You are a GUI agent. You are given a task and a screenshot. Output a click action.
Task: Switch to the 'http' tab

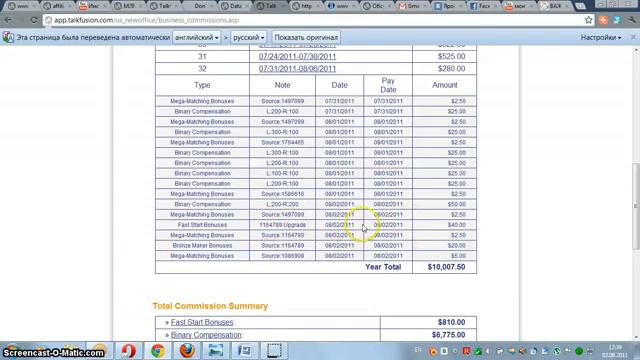(305, 6)
